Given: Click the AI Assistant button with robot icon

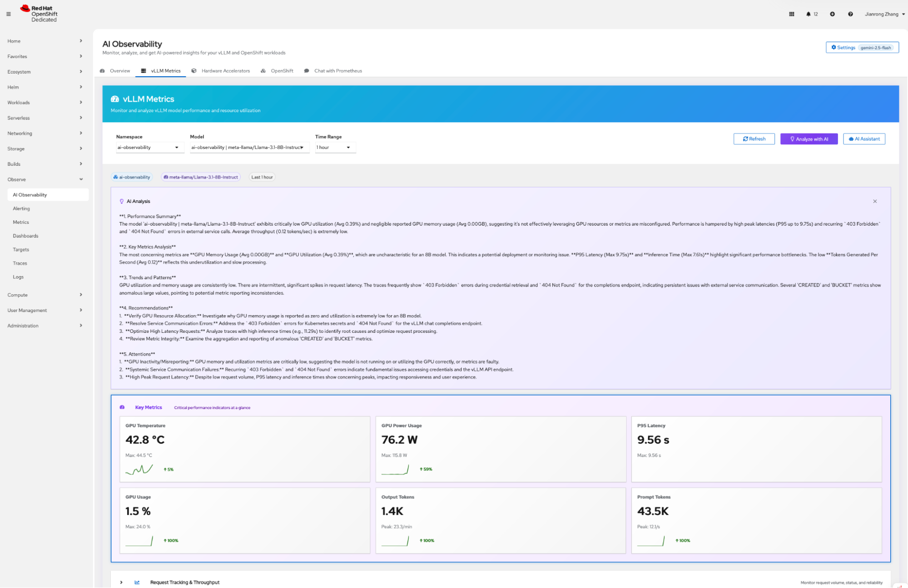Looking at the screenshot, I should tap(863, 138).
